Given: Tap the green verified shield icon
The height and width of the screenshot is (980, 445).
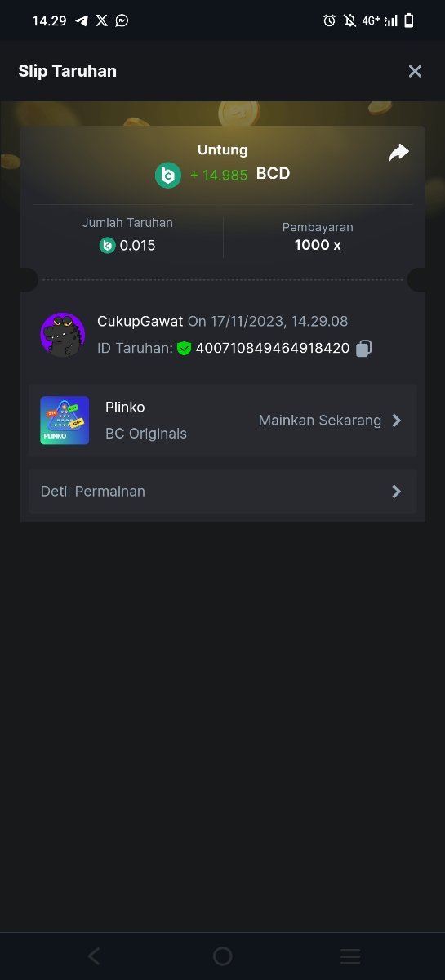Looking at the screenshot, I should 184,348.
